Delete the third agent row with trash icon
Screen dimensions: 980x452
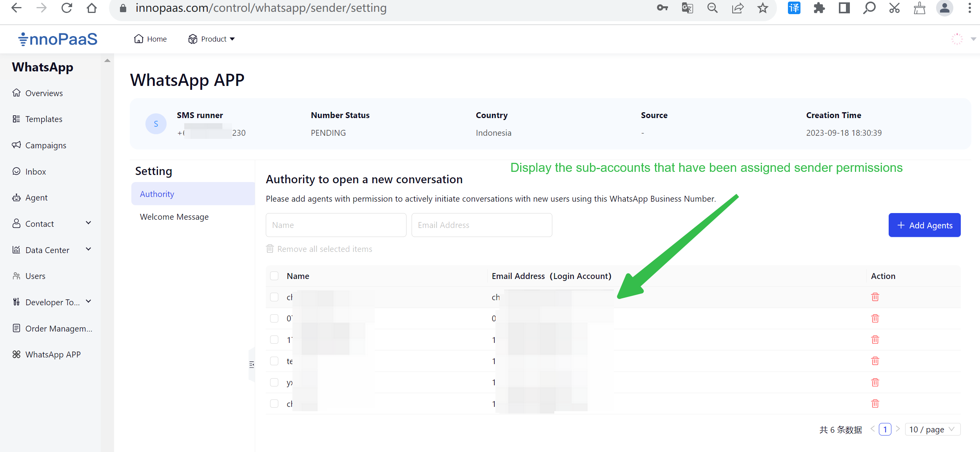(x=875, y=339)
